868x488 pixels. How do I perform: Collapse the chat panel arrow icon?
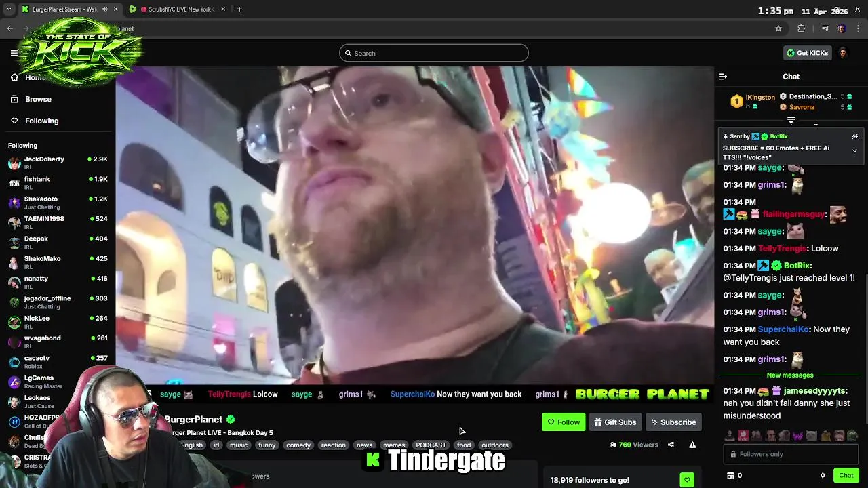[723, 77]
